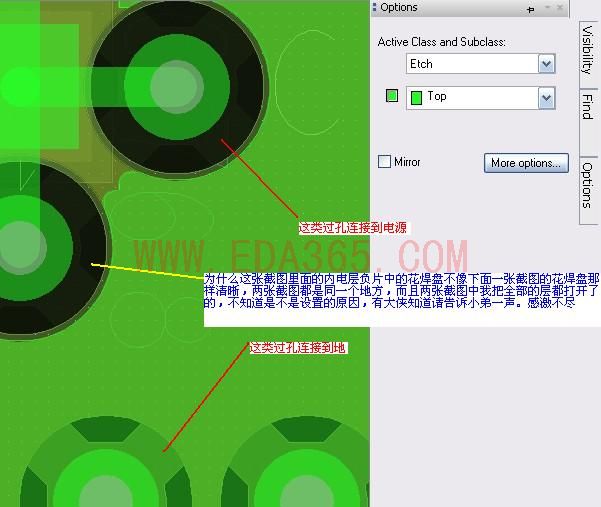Screen dimensions: 601x507
Task: Enable the Mirror checkbox
Action: pos(384,162)
